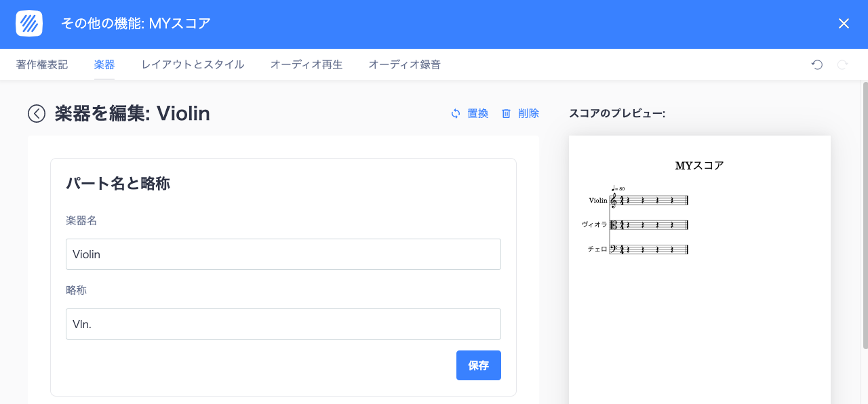Click the redo arrow icon
868x404 pixels.
pyautogui.click(x=842, y=64)
